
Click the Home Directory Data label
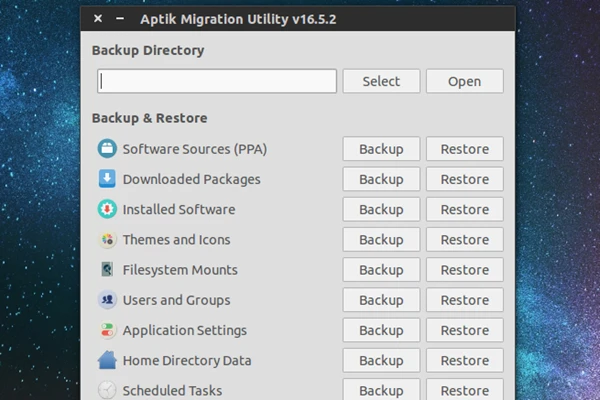pyautogui.click(x=187, y=361)
